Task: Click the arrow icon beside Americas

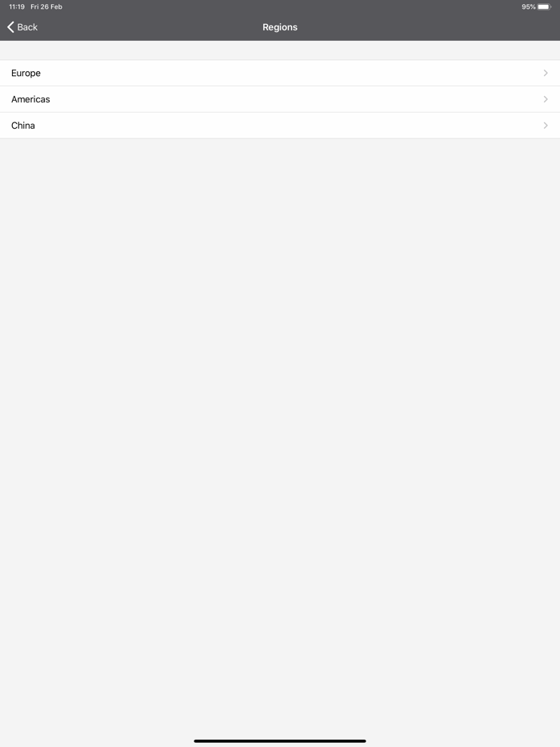Action: [x=546, y=99]
